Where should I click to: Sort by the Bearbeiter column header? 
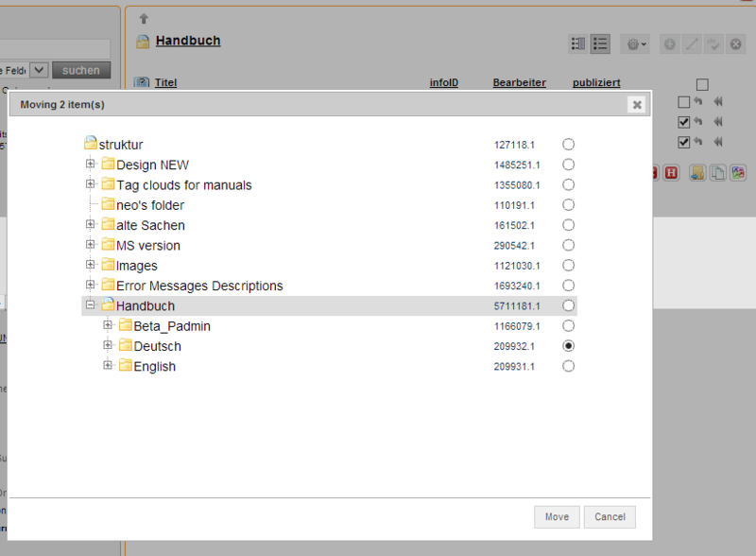coord(519,82)
